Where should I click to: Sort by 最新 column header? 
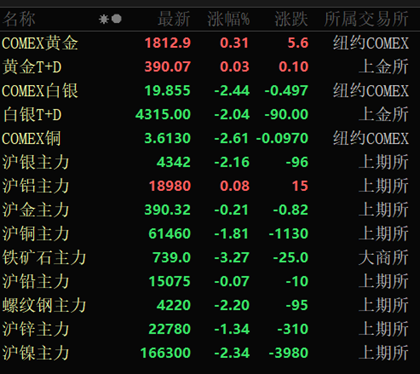(174, 19)
